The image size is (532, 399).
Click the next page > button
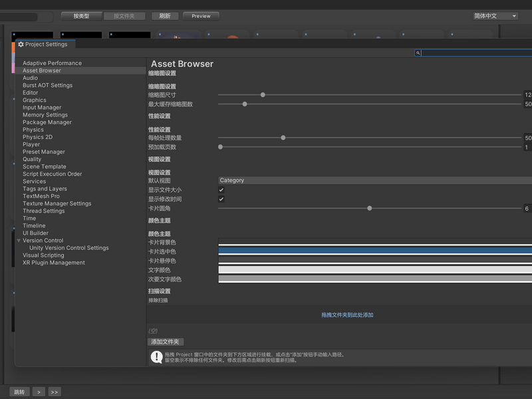click(39, 392)
